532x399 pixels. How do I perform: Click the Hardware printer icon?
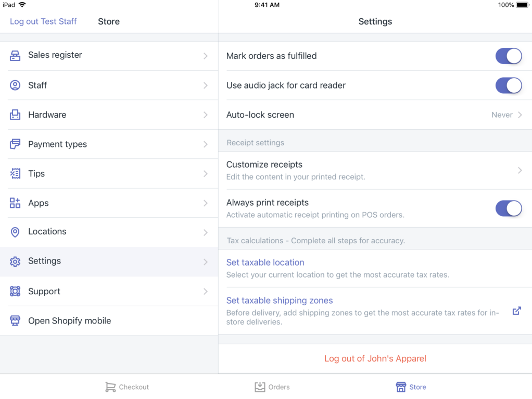(x=15, y=114)
